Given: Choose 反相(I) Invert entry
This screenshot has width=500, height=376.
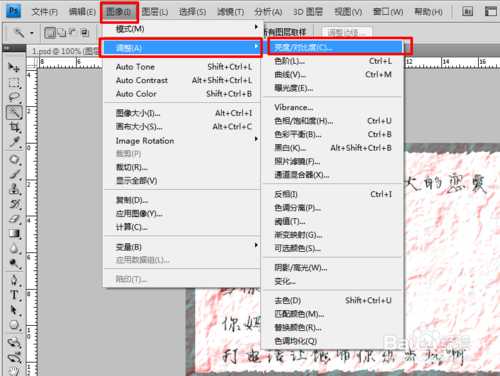Looking at the screenshot, I should pos(333,194).
